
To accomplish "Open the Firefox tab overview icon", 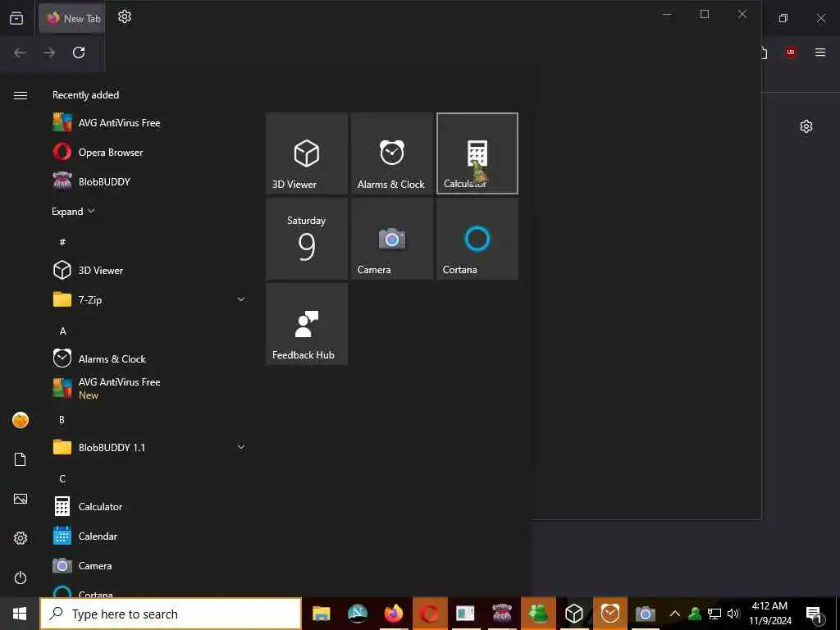I will click(x=16, y=18).
